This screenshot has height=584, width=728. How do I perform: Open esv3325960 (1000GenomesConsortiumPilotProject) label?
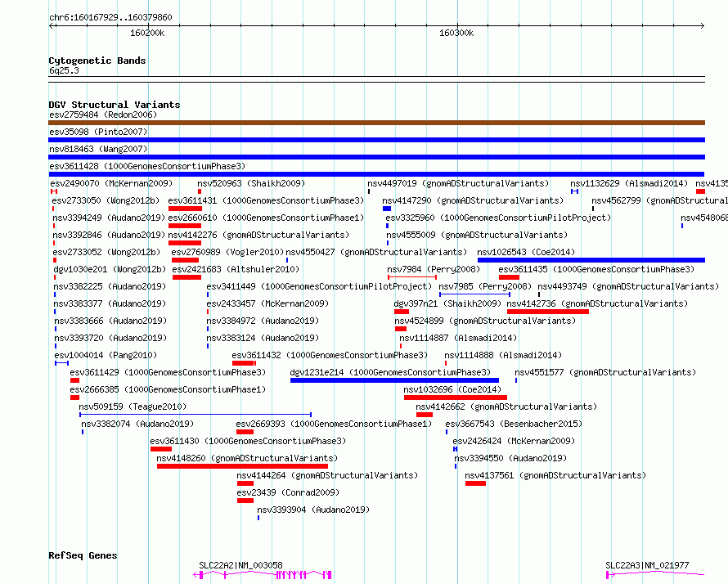[498, 218]
